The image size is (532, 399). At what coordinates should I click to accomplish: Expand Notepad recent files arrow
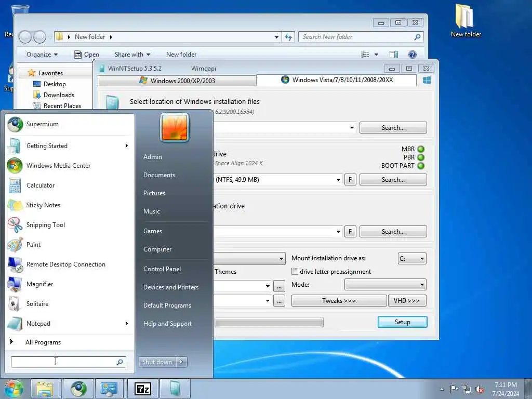[x=127, y=324]
